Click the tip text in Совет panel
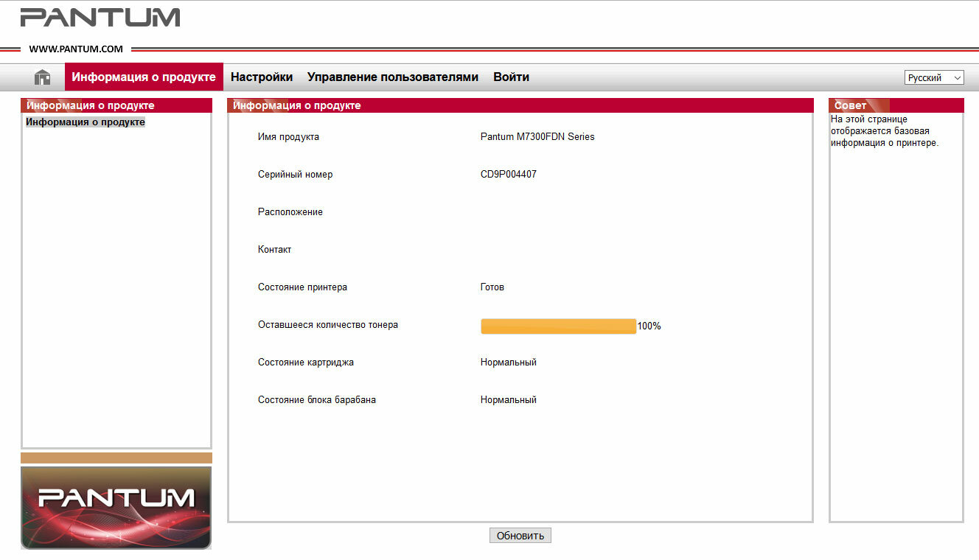This screenshot has height=560, width=979. 885,131
